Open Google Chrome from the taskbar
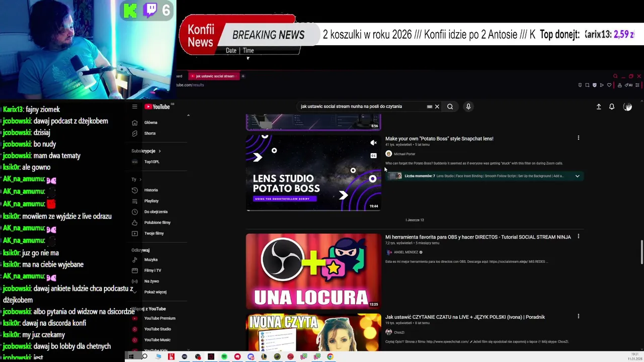The image size is (644, 362). coord(330,356)
